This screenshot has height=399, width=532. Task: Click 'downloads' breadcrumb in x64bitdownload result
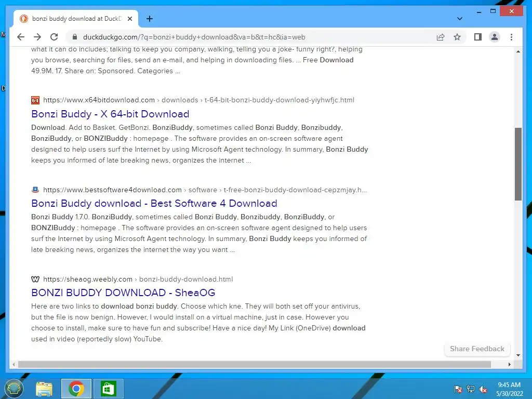pos(180,100)
